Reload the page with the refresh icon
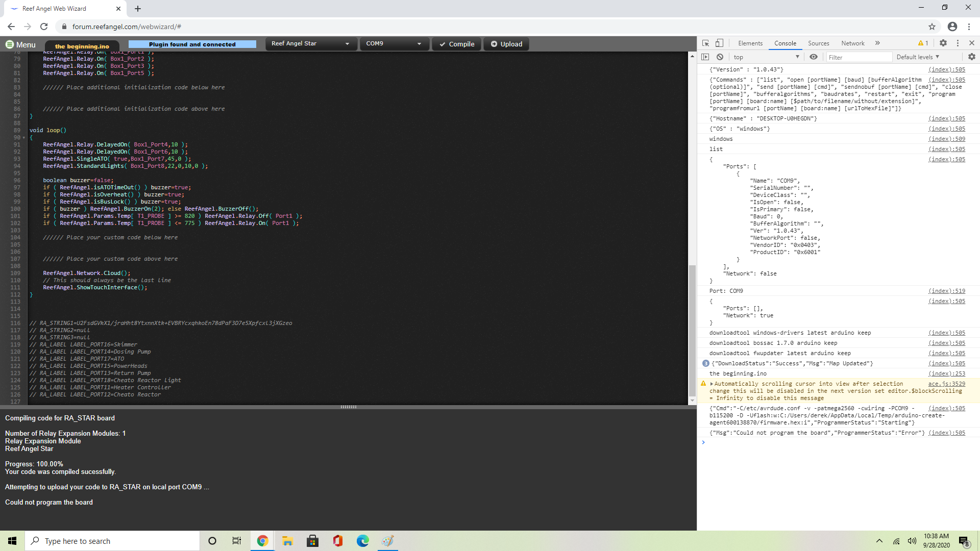 click(44, 27)
